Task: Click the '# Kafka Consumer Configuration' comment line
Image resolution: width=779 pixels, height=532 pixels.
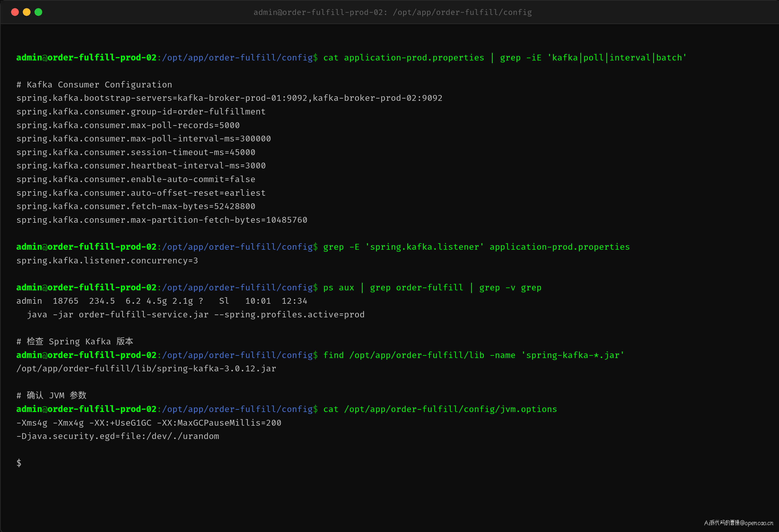Action: pos(94,85)
